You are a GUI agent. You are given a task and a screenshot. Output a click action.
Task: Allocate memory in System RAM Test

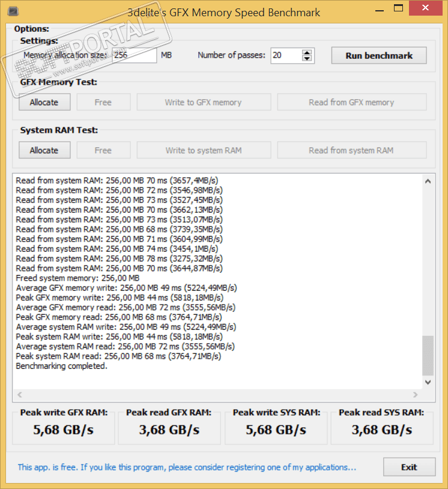click(44, 150)
